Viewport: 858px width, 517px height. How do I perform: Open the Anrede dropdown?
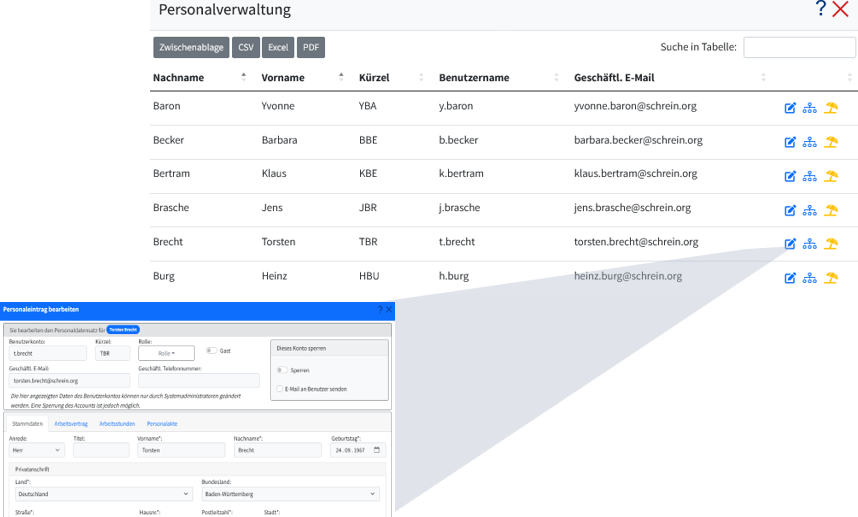click(x=37, y=450)
